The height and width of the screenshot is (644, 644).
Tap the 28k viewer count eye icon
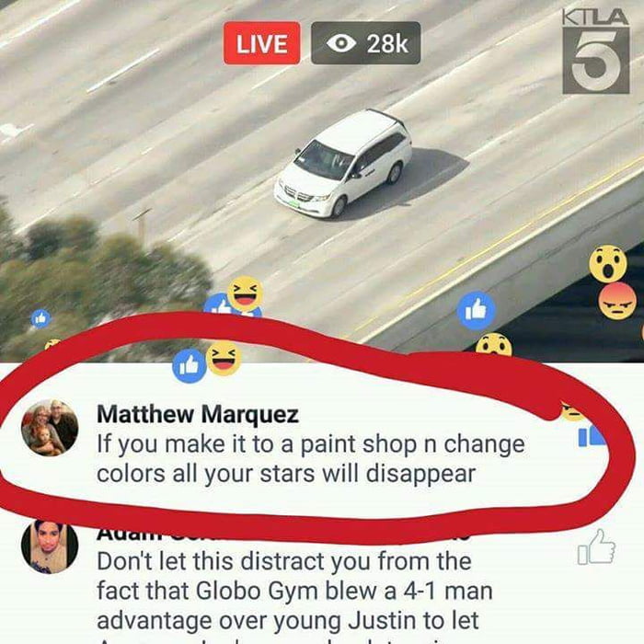341,43
